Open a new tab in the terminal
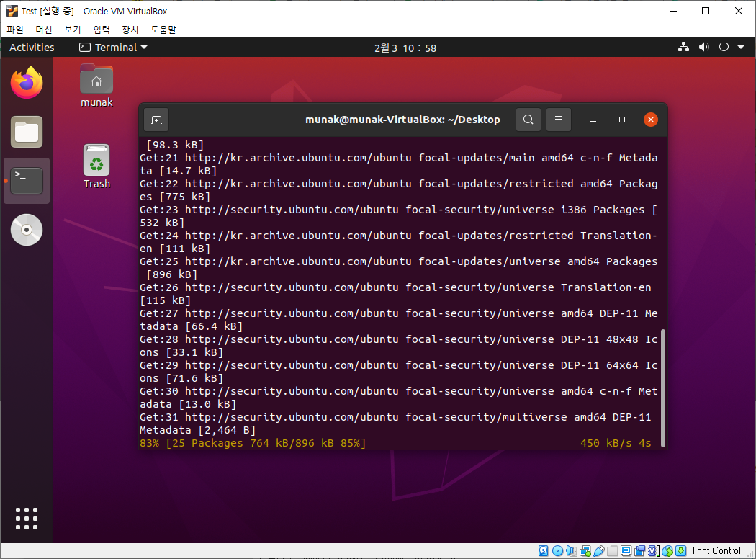The image size is (756, 559). pyautogui.click(x=156, y=120)
